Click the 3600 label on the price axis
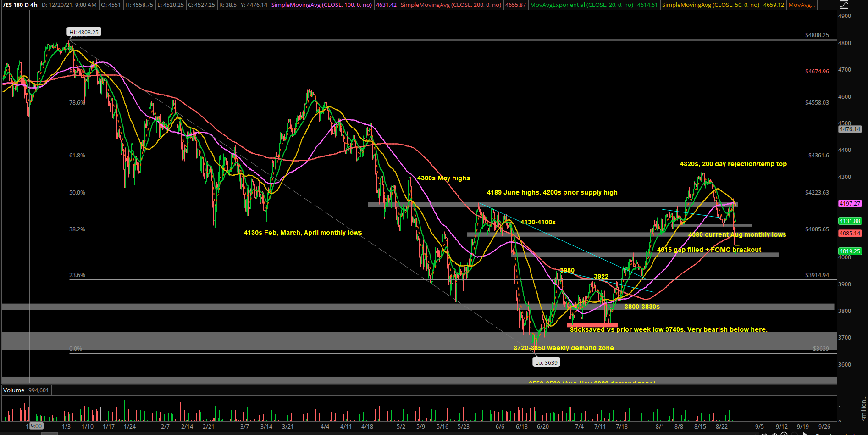The width and height of the screenshot is (868, 435). (845, 365)
